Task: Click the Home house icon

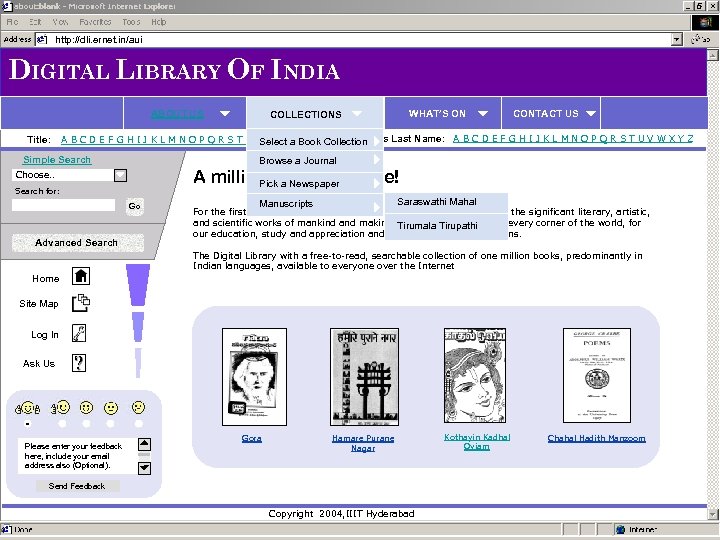Action: [81, 276]
